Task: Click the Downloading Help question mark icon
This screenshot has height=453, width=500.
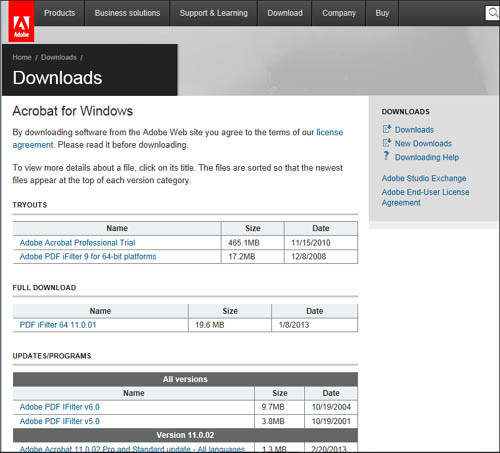Action: 386,156
